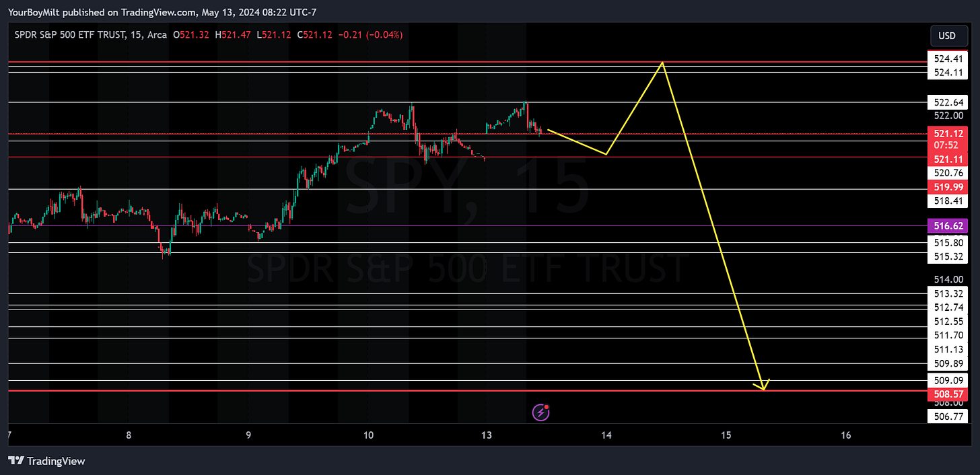Screen dimensions: 980x475
Task: Click the red 519.99 price label
Action: (948, 186)
